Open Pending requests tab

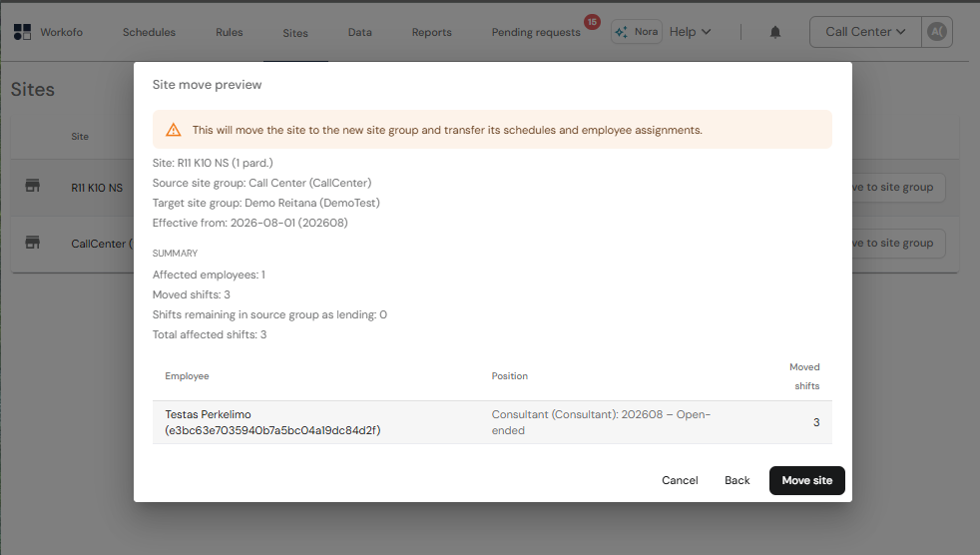click(x=536, y=32)
